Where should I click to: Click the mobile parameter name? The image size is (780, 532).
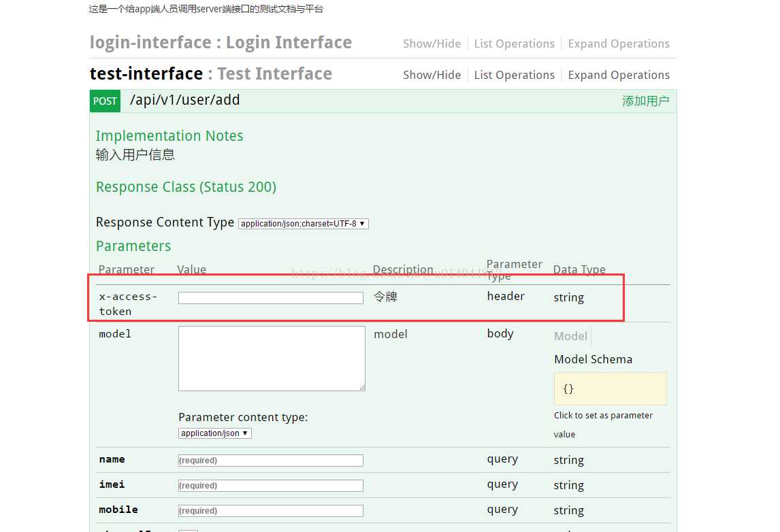pyautogui.click(x=118, y=510)
